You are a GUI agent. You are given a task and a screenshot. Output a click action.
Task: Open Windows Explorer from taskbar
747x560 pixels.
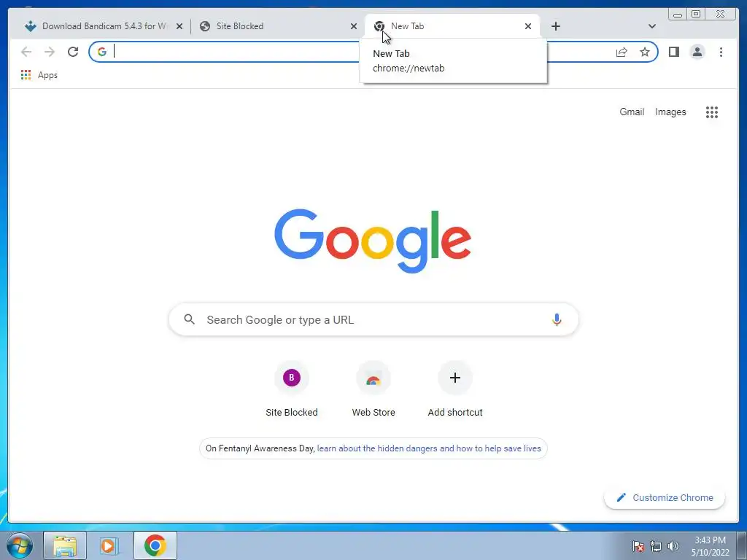click(65, 545)
